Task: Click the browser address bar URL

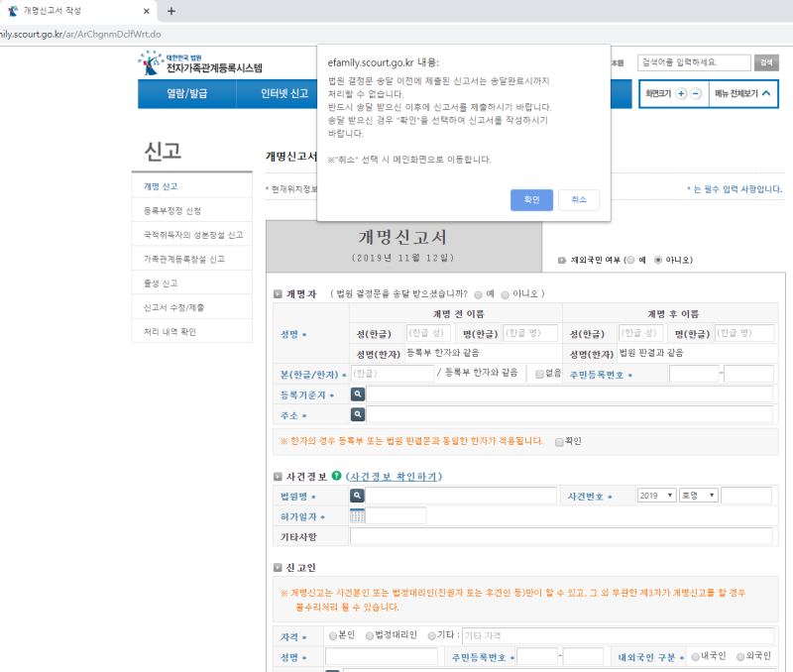Action: [x=81, y=35]
